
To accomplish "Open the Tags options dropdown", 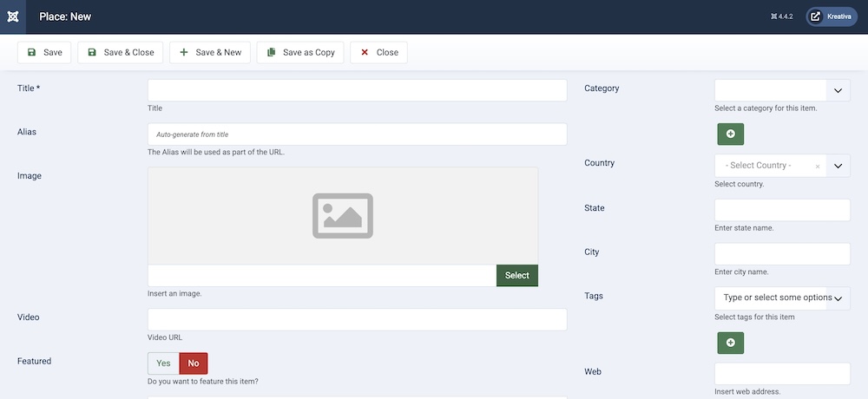I will click(838, 298).
